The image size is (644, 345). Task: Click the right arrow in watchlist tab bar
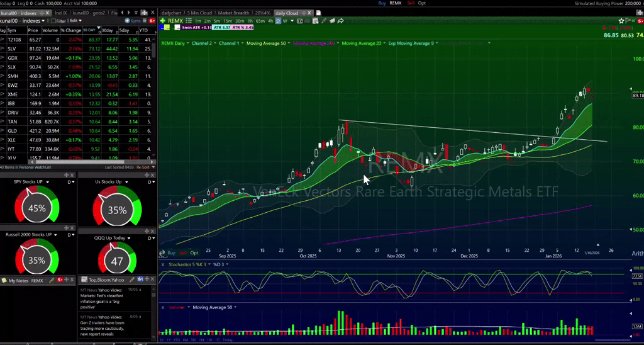tap(128, 13)
